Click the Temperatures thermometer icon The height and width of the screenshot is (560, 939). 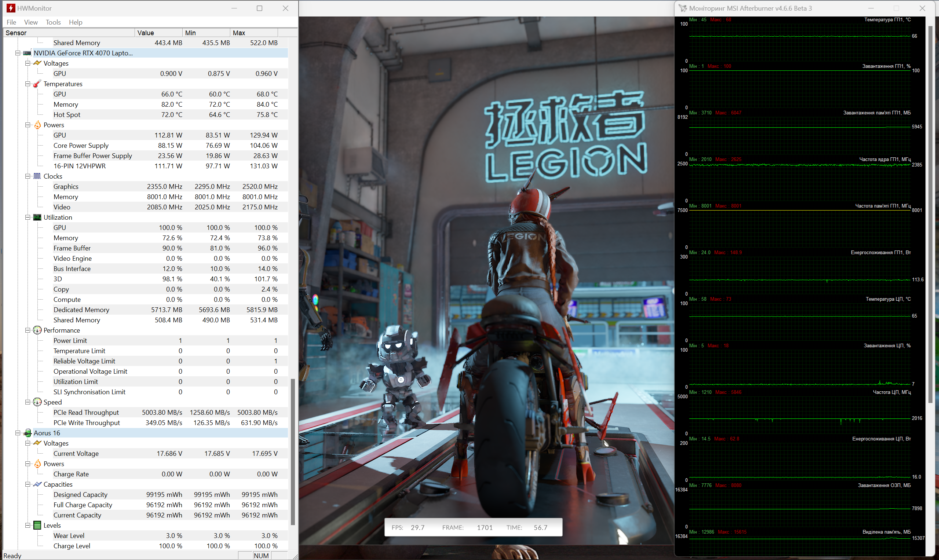[37, 84]
